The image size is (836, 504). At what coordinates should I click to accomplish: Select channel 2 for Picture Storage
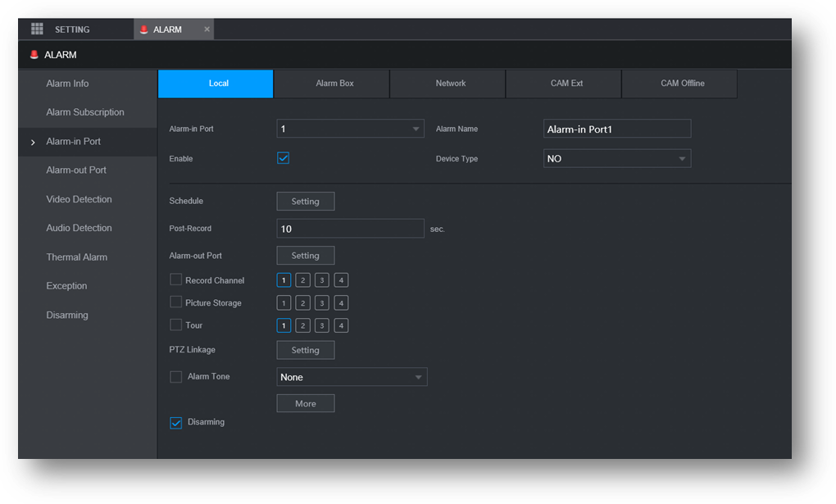[302, 303]
